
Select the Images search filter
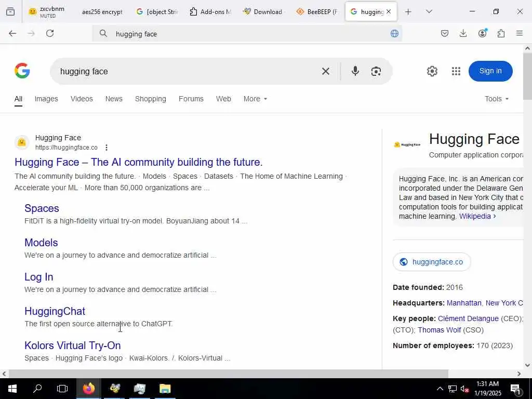pos(46,99)
